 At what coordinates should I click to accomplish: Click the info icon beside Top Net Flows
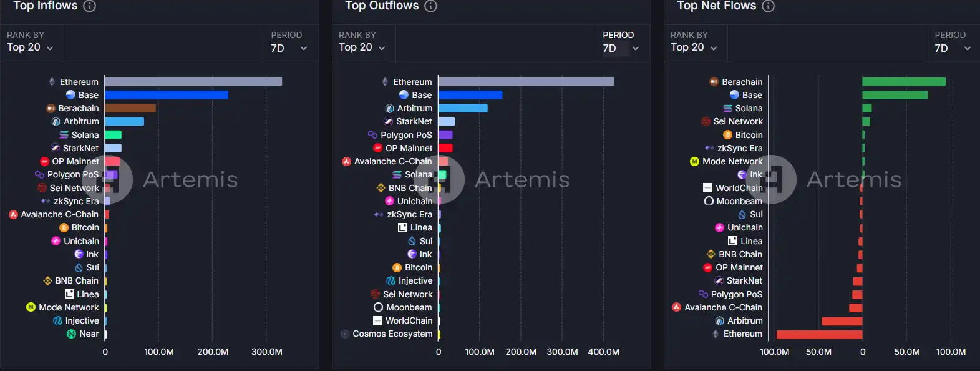coord(769,6)
